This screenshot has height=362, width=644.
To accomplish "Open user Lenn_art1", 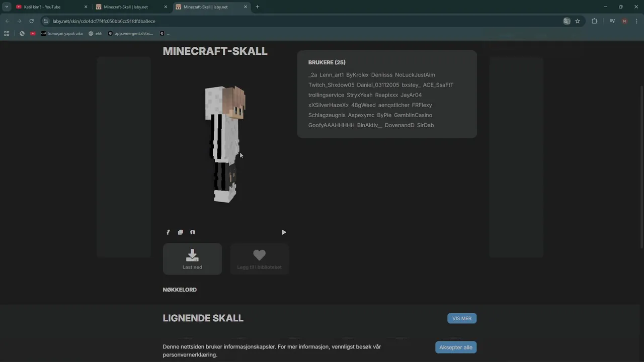I will pos(332,75).
